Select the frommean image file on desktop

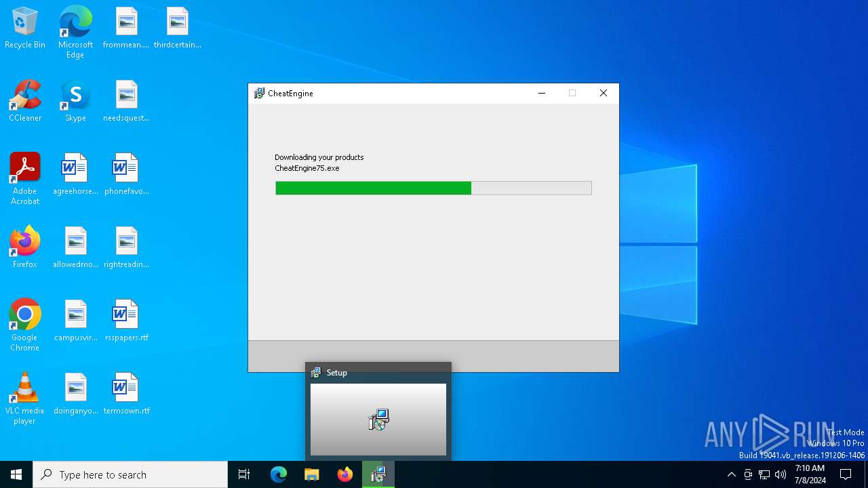pyautogui.click(x=126, y=28)
